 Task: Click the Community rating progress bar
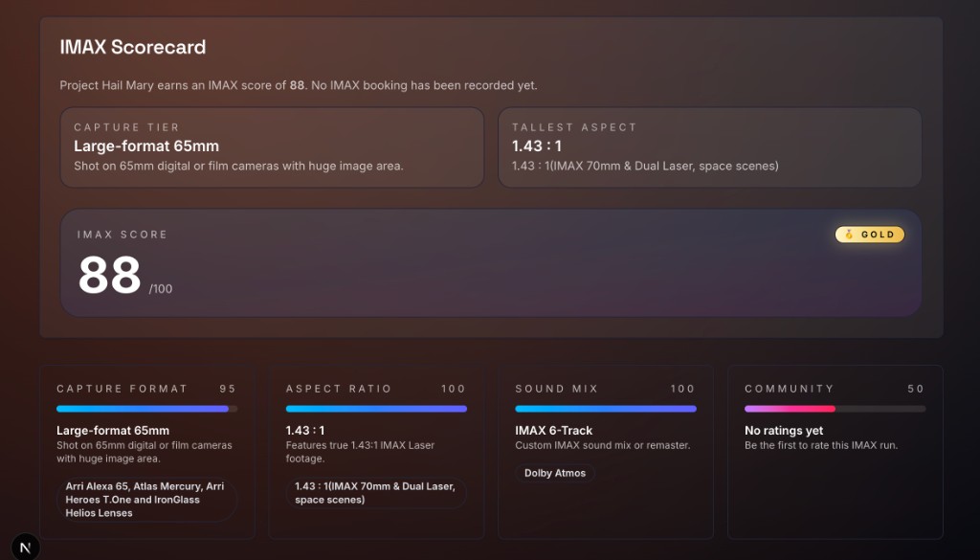click(x=835, y=409)
